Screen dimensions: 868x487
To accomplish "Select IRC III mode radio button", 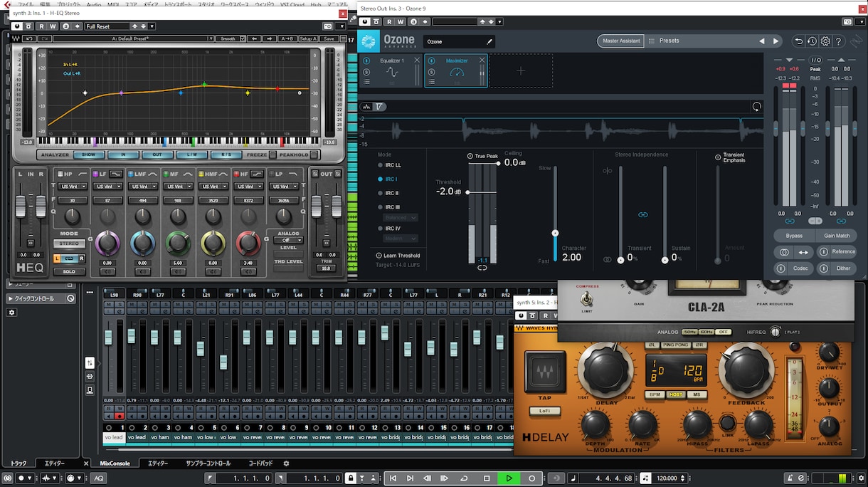I will (x=381, y=207).
